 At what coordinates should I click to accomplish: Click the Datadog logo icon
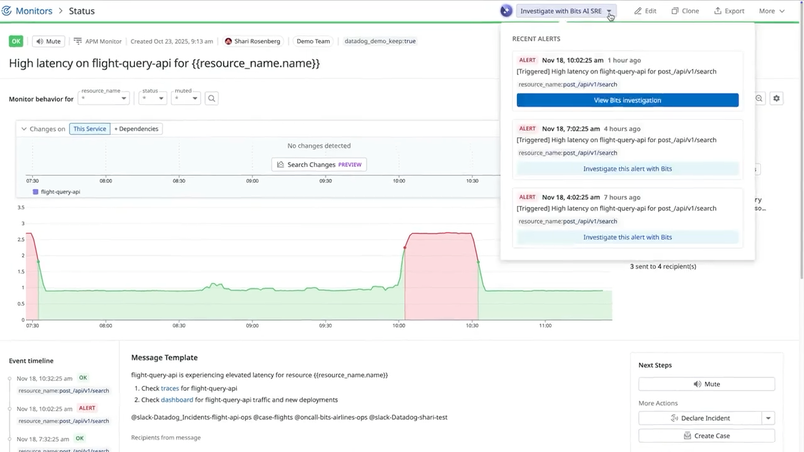6,11
